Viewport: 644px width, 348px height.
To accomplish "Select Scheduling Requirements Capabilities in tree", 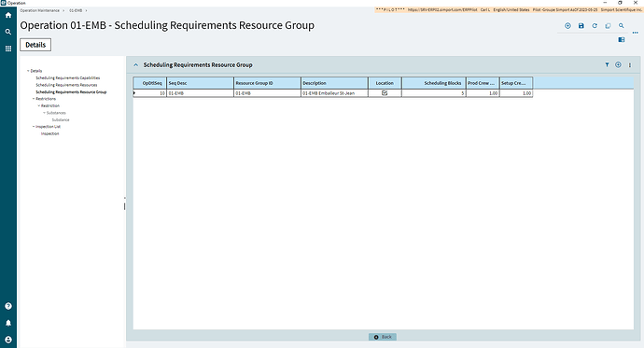I will tap(68, 78).
